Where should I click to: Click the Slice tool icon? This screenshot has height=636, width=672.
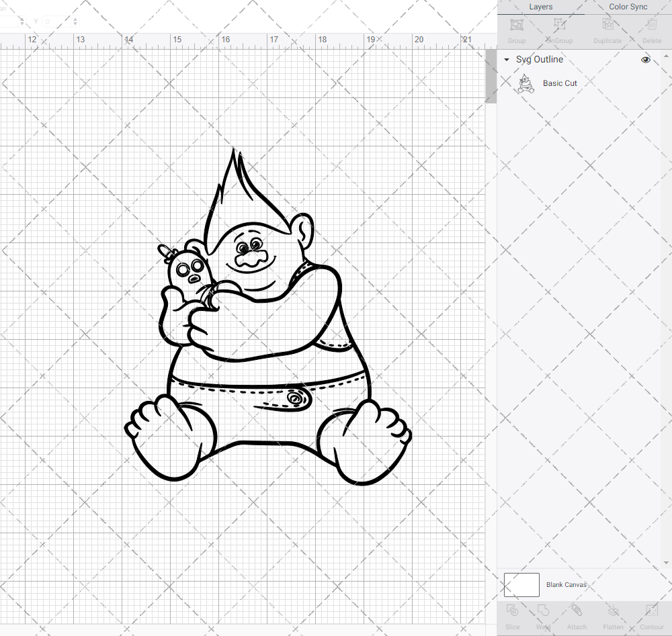(x=512, y=610)
